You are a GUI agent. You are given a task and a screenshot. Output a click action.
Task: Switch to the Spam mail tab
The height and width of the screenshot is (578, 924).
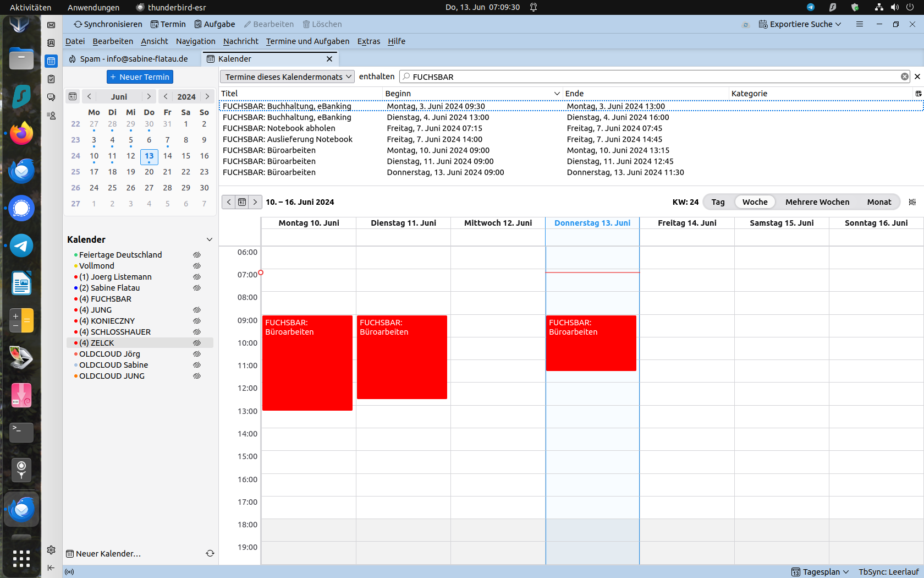132,59
